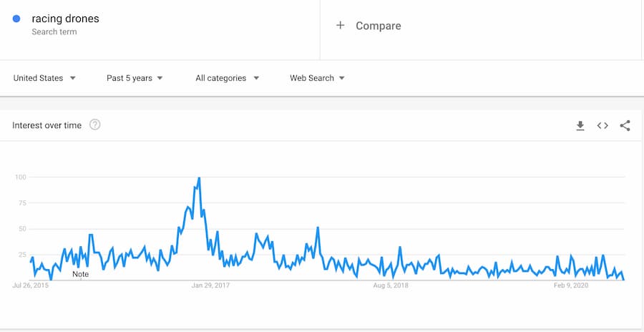Open the United States region dropdown
The image size is (644, 332).
click(44, 78)
